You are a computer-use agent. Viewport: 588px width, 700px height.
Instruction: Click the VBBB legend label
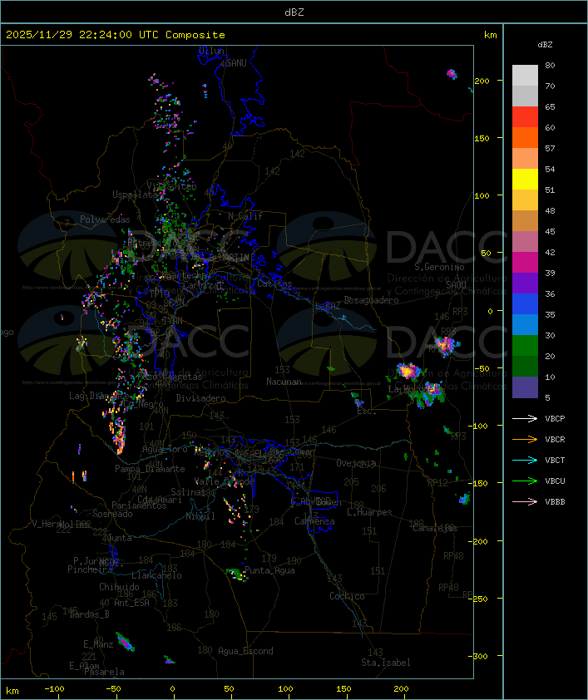(555, 502)
